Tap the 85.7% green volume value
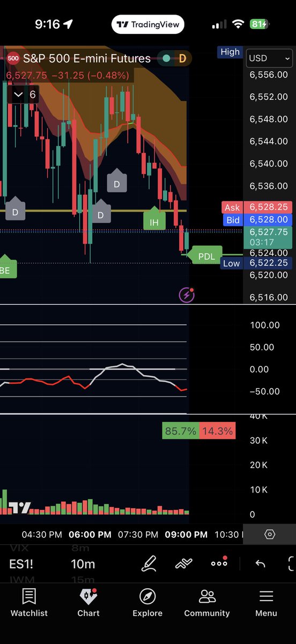This screenshot has height=644, width=296. [x=180, y=431]
